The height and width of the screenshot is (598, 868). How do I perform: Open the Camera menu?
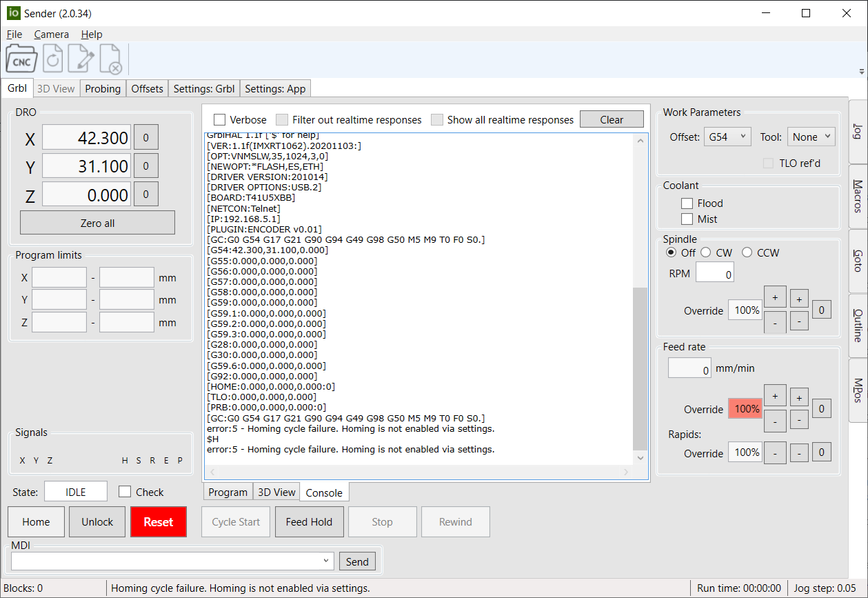pyautogui.click(x=52, y=34)
